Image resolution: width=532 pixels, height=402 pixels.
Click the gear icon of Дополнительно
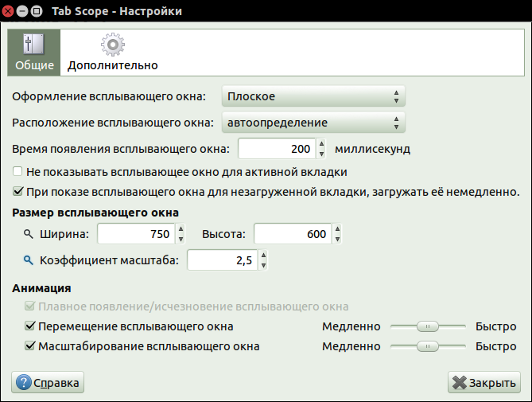pyautogui.click(x=113, y=45)
